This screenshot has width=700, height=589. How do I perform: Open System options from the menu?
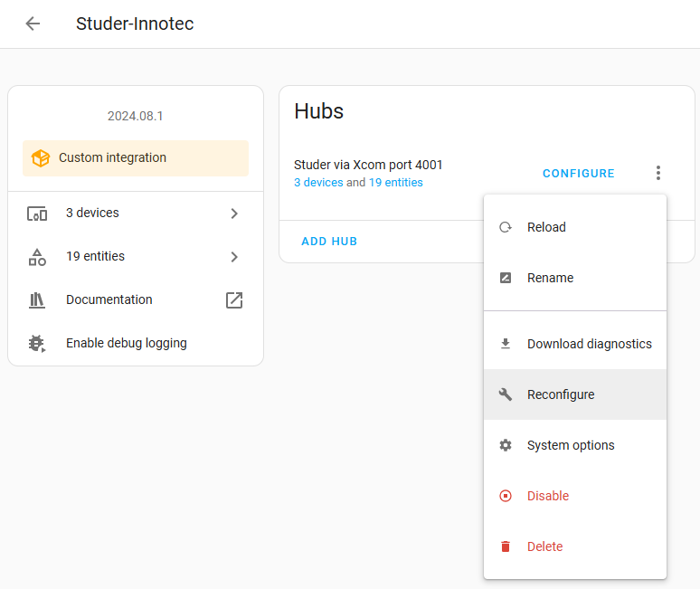(575, 445)
